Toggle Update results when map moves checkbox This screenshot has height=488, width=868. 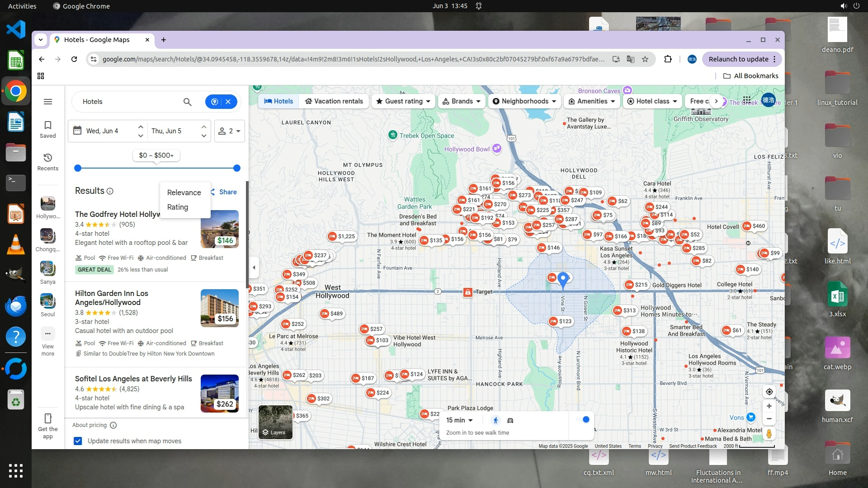(78, 441)
